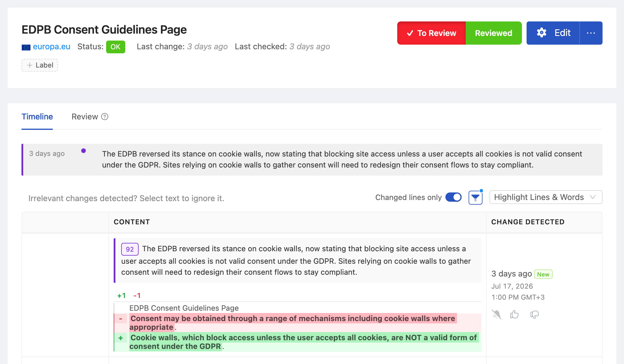The width and height of the screenshot is (624, 364).
Task: Click the Last change 3 days ago text
Action: 182,47
